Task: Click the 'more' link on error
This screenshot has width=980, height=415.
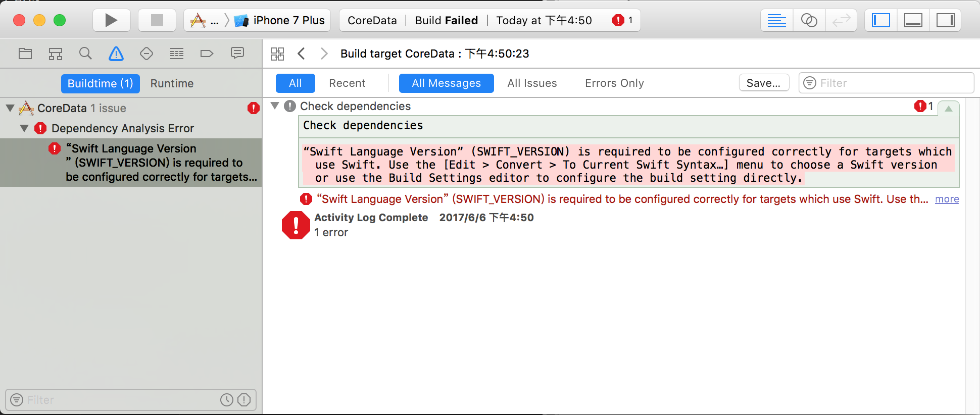Action: (x=947, y=199)
